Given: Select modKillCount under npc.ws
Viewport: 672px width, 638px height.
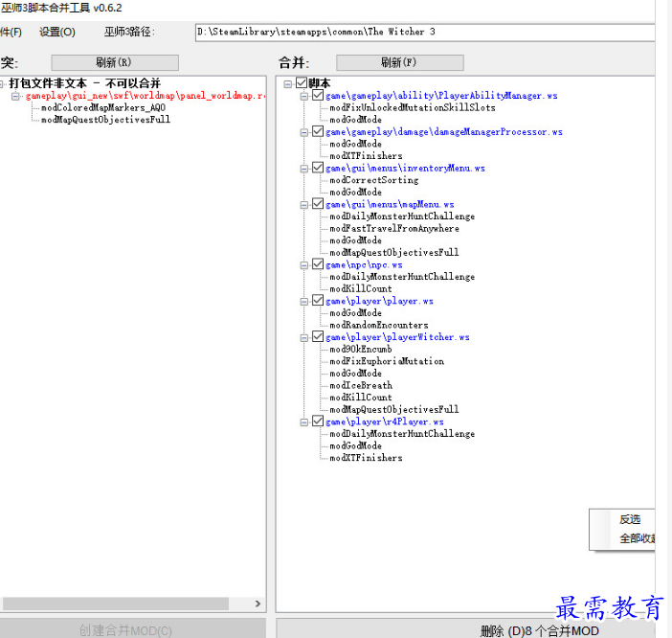Looking at the screenshot, I should 361,289.
